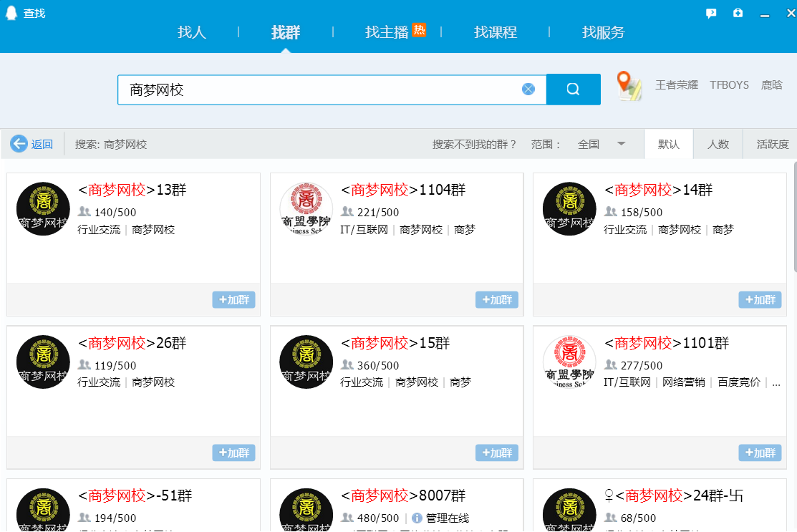Open avatar of <商梦网校>13群
The image size is (797, 532).
[x=43, y=209]
